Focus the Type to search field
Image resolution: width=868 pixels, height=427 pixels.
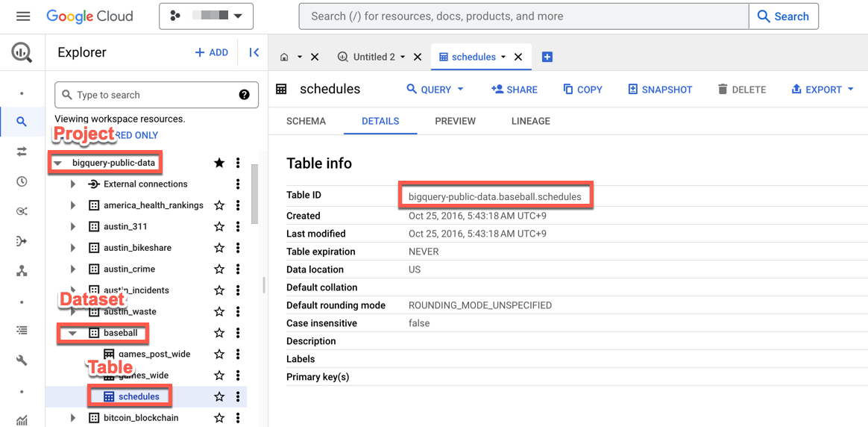[157, 95]
